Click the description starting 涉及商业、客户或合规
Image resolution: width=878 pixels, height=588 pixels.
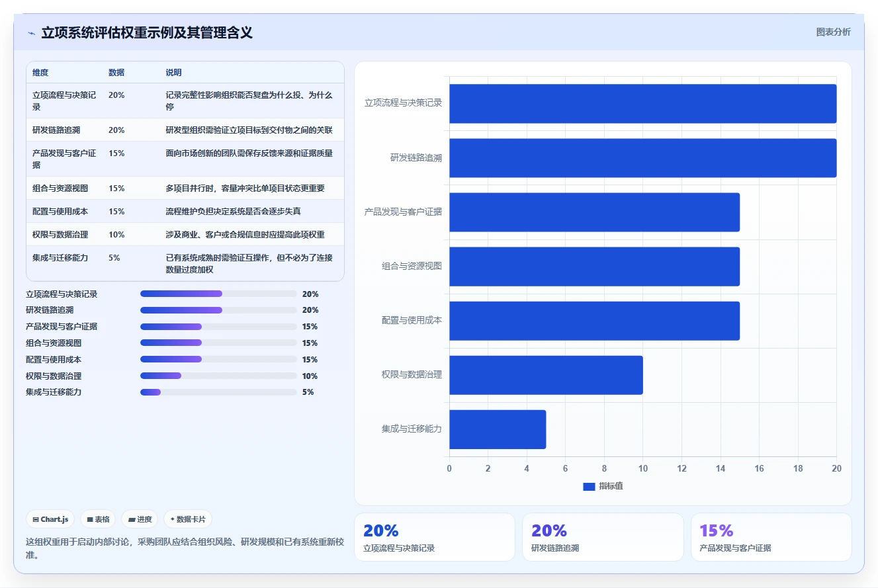click(245, 235)
